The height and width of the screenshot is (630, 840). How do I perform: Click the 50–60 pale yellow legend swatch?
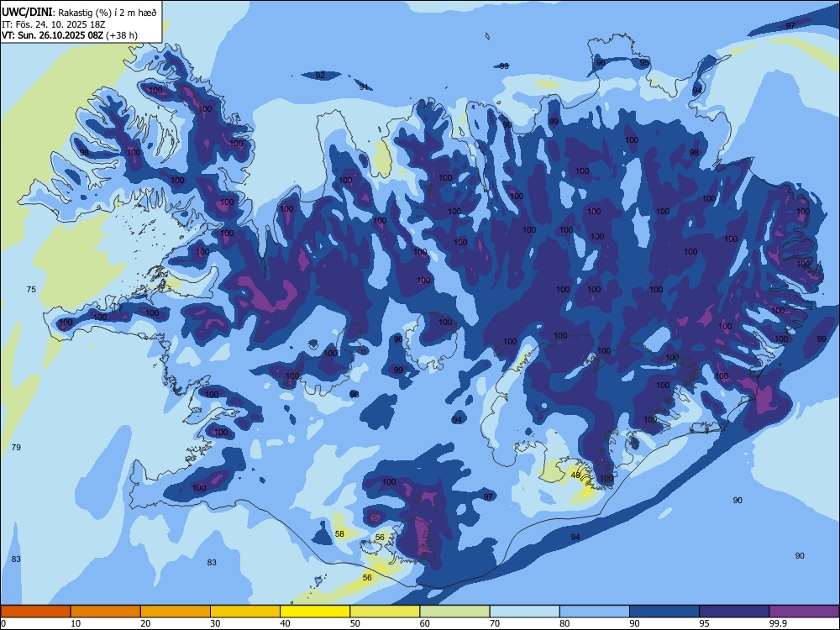385,612
